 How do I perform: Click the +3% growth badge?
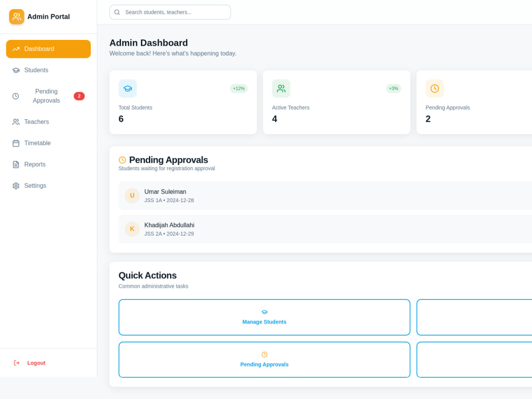point(394,88)
